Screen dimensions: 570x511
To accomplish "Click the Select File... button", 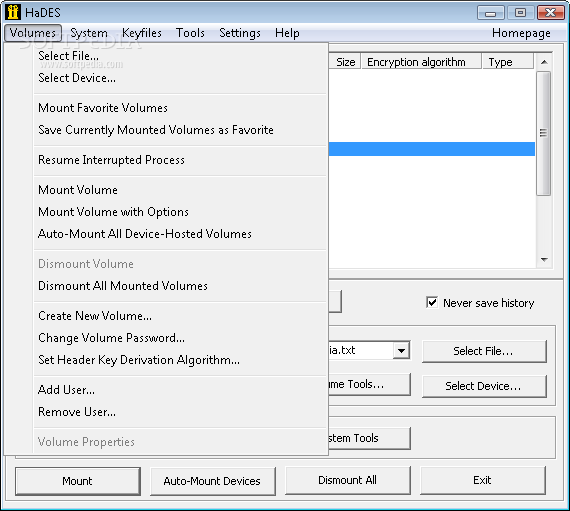I will (x=484, y=351).
